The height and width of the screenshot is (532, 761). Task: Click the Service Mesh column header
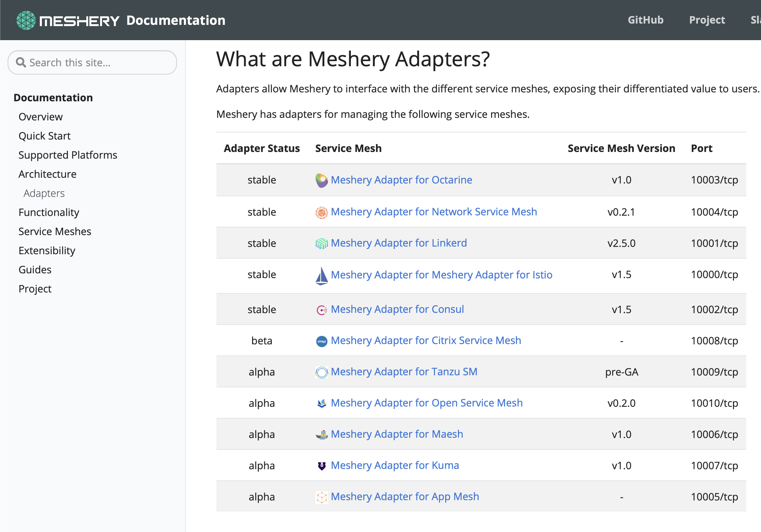348,148
